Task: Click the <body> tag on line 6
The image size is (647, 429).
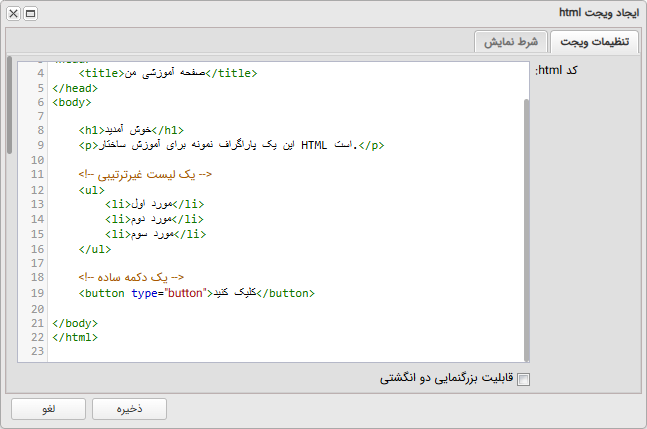Action: [x=72, y=102]
